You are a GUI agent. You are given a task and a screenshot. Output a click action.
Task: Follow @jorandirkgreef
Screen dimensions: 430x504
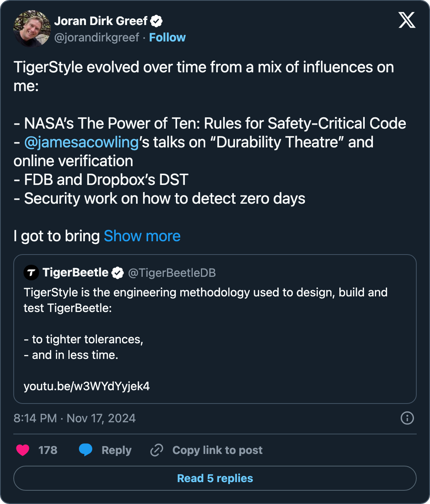click(x=167, y=38)
